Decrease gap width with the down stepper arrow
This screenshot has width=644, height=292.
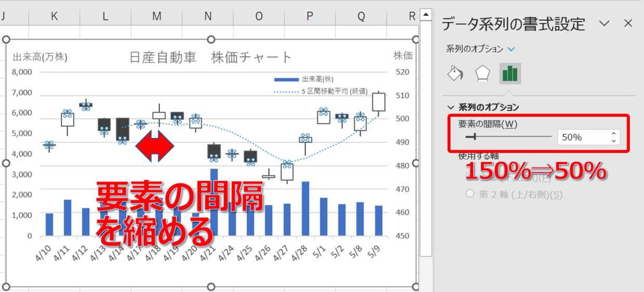(x=614, y=141)
